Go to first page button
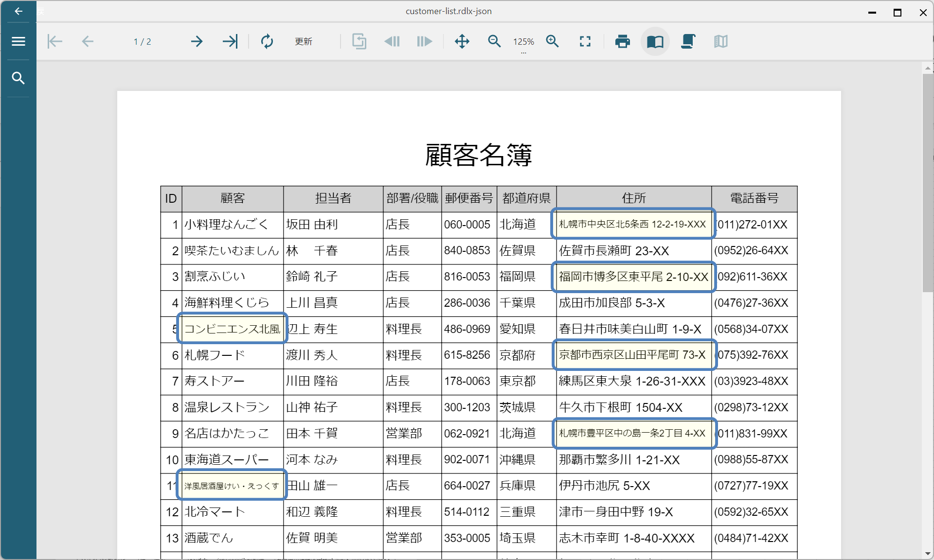The image size is (934, 560). 55,41
